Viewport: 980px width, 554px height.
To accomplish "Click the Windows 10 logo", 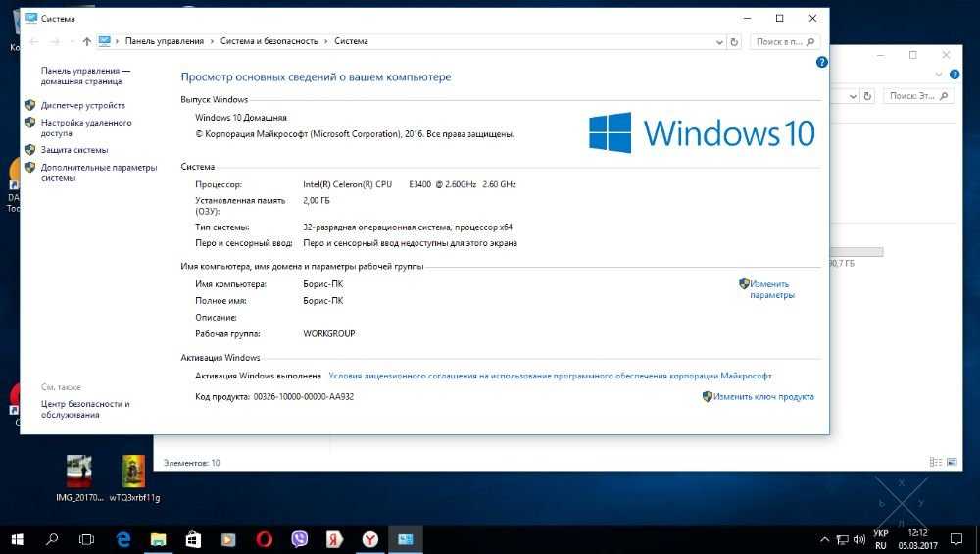I will [x=702, y=132].
